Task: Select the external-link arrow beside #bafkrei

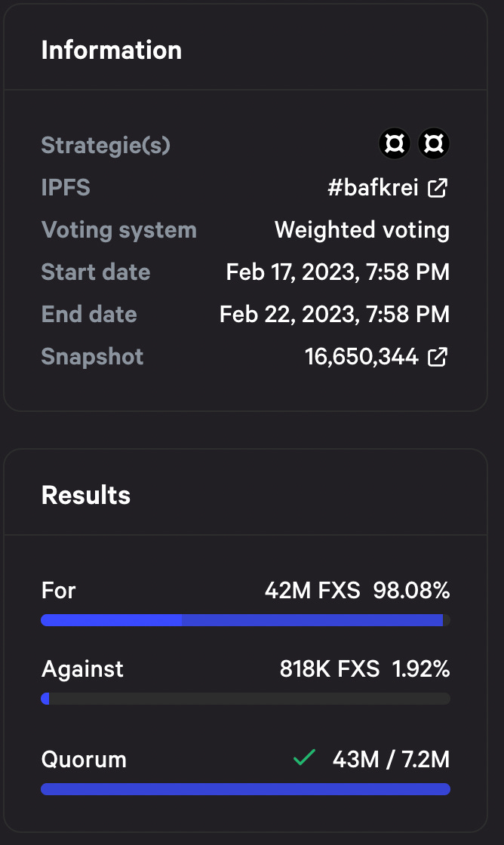Action: click(438, 189)
